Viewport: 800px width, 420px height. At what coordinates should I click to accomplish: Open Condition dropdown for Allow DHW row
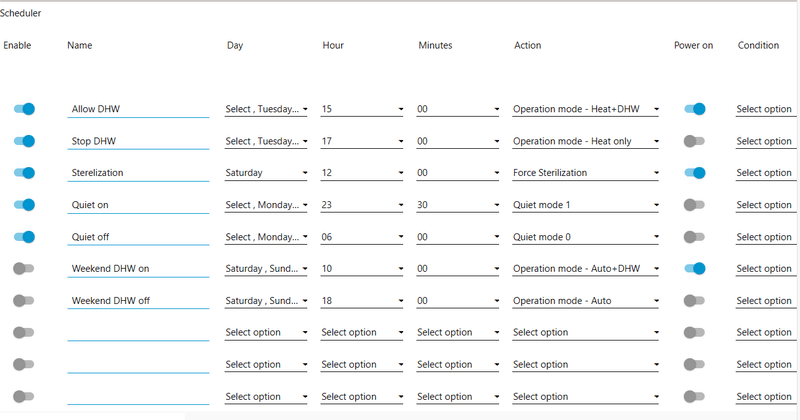pyautogui.click(x=765, y=110)
